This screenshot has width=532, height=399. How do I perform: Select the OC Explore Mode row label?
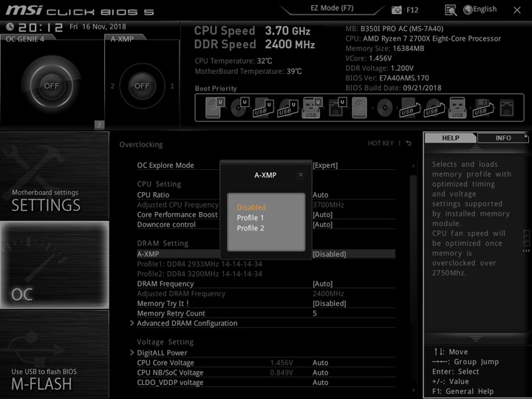coord(166,166)
